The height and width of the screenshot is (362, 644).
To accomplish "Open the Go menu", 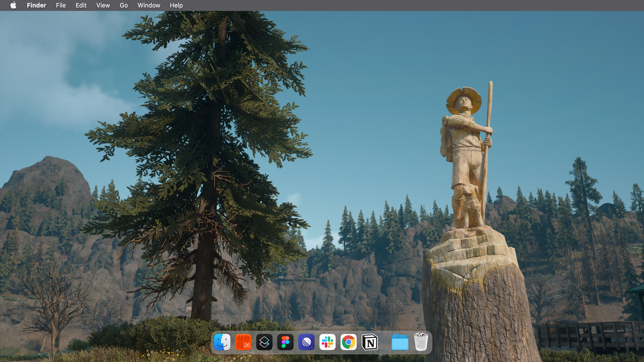I will pyautogui.click(x=124, y=5).
